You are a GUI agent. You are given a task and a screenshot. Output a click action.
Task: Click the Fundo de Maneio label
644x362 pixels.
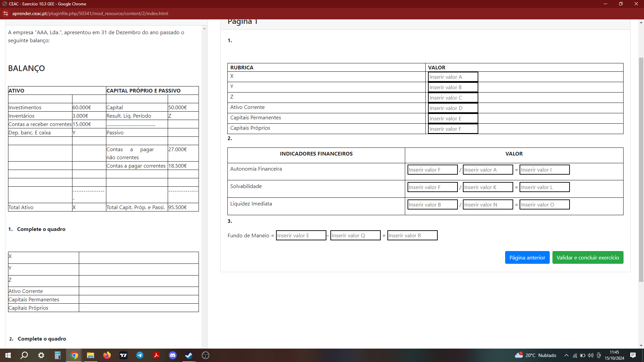tap(248, 235)
